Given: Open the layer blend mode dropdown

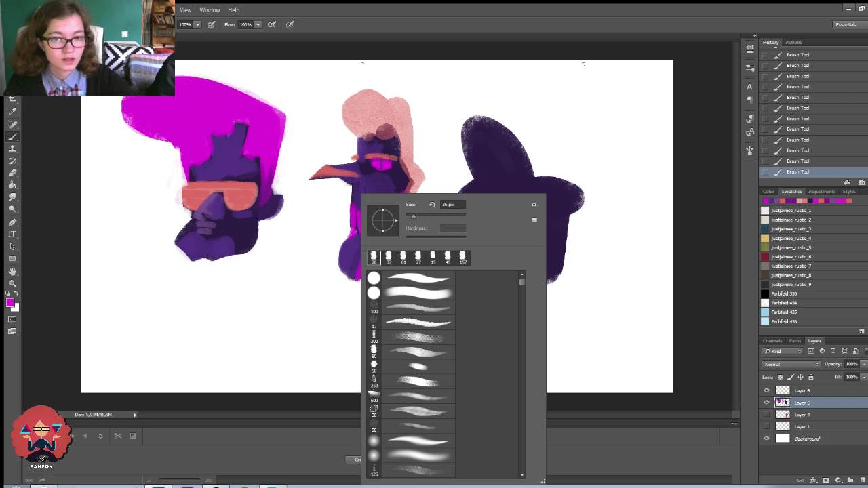Looking at the screenshot, I should (x=791, y=364).
